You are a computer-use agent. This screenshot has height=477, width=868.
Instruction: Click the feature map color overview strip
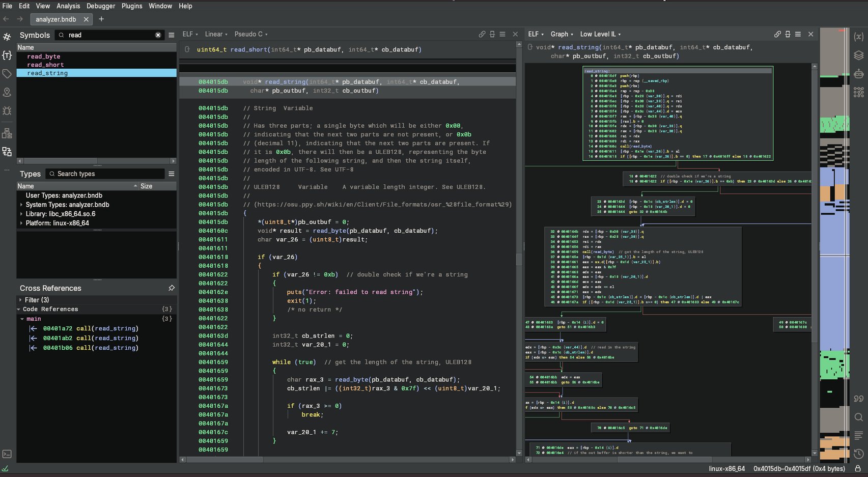834,244
